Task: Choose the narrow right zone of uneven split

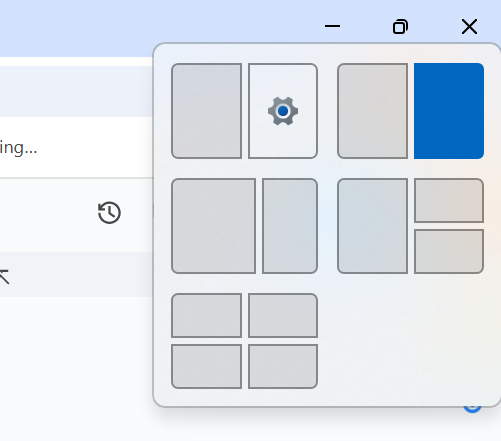Action: point(290,226)
